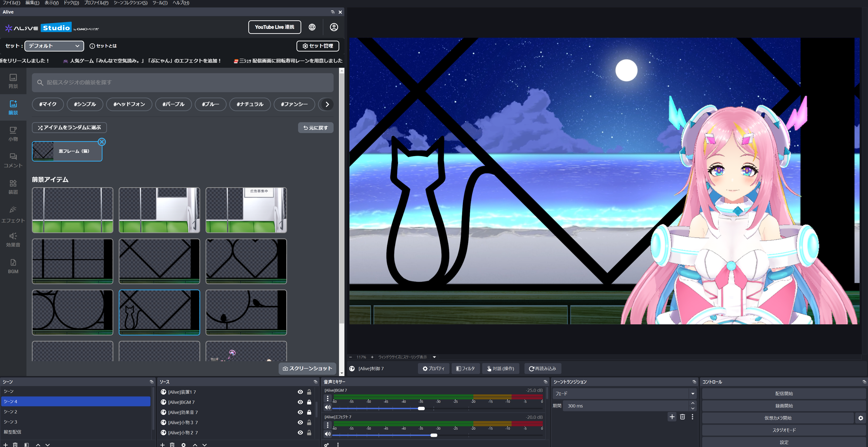Click the [Alive]エフェクト 7 volume slider
The width and height of the screenshot is (868, 447).
[433, 435]
